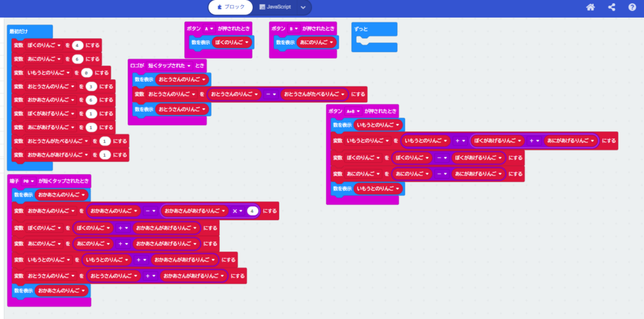The height and width of the screenshot is (319, 644).
Task: Open + operator in 端子 ぼくのりんご block
Action: pyautogui.click(x=123, y=227)
